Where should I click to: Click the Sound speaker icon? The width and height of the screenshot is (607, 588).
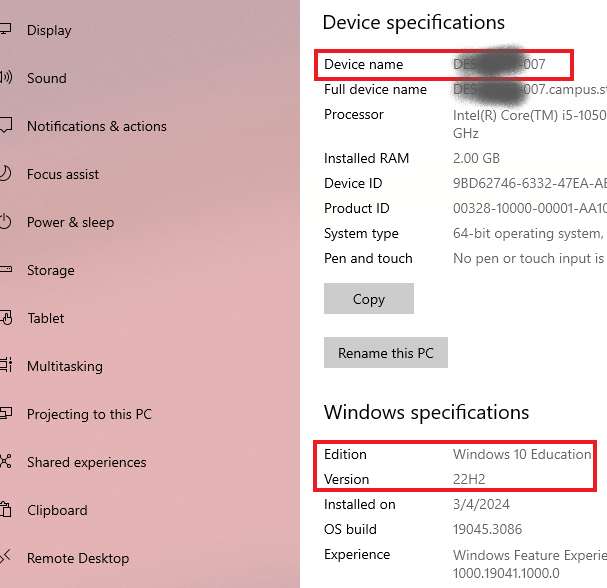(6, 77)
